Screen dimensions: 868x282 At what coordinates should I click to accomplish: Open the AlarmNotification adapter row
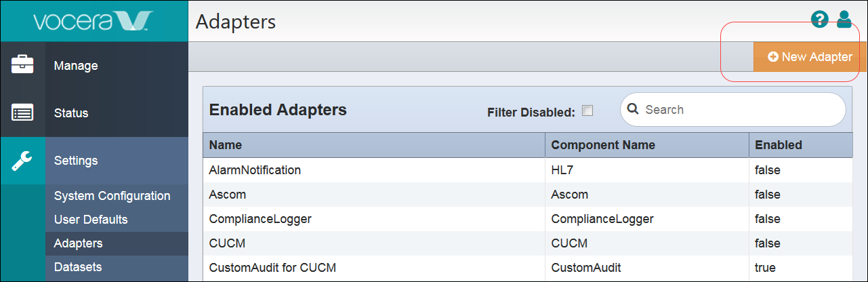click(255, 170)
